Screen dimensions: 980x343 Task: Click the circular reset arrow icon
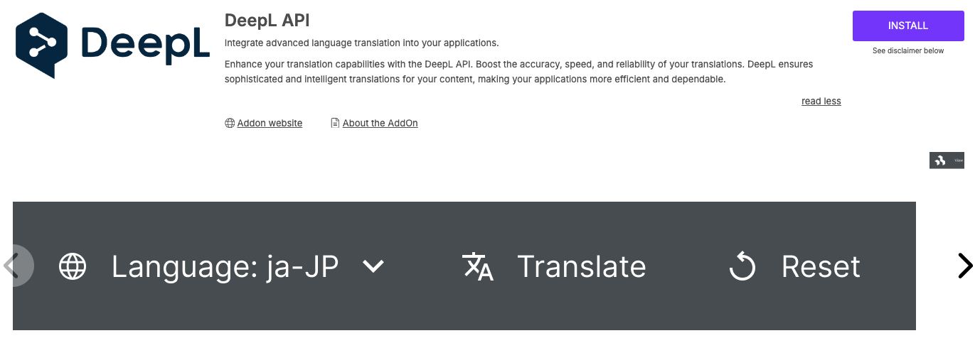click(x=742, y=267)
